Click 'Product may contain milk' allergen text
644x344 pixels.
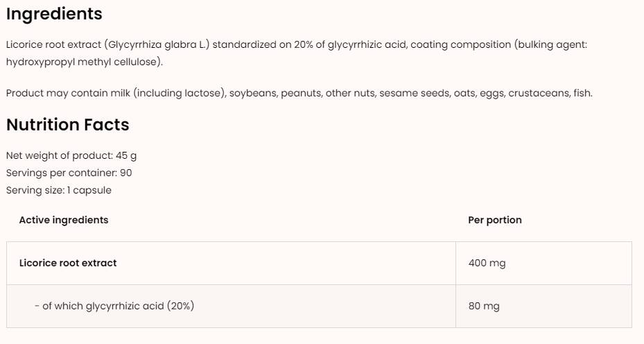[x=67, y=93]
